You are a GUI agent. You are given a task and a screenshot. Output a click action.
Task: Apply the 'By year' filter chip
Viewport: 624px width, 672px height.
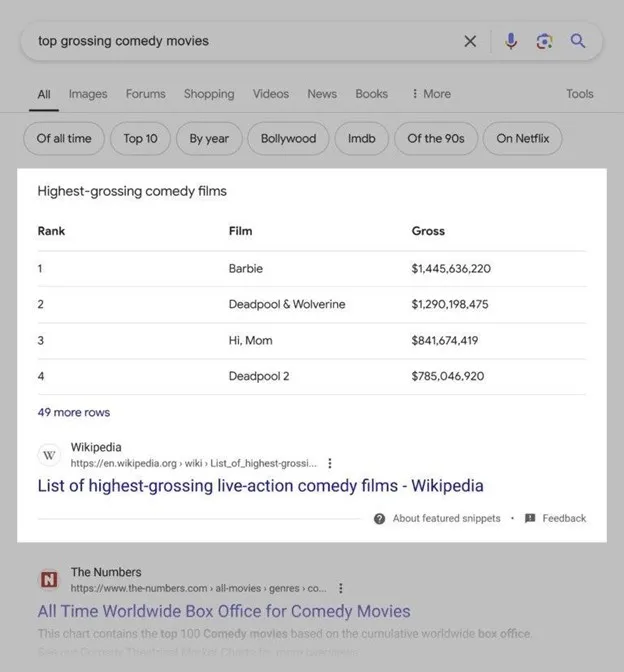tap(209, 138)
